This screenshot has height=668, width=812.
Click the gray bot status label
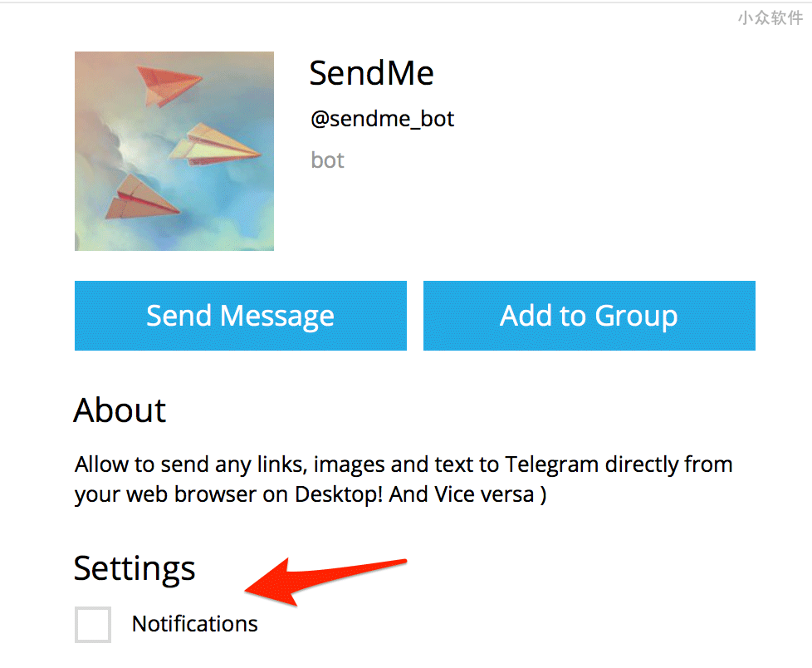click(x=327, y=160)
